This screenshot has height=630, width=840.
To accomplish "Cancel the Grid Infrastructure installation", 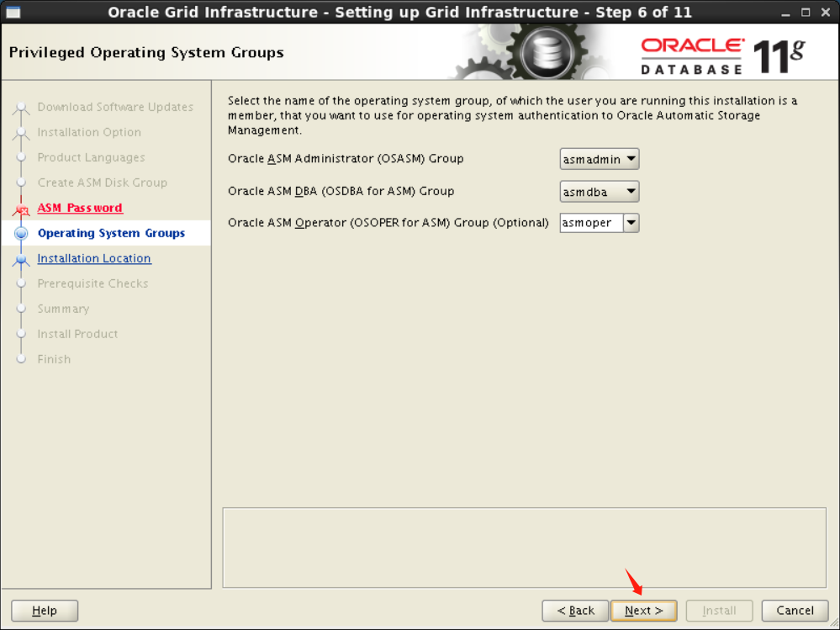I will [x=794, y=611].
